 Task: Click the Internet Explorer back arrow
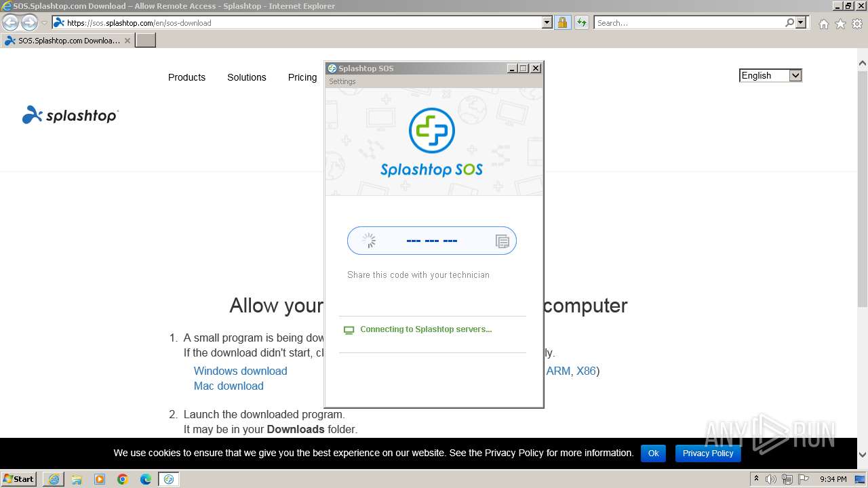tap(11, 23)
